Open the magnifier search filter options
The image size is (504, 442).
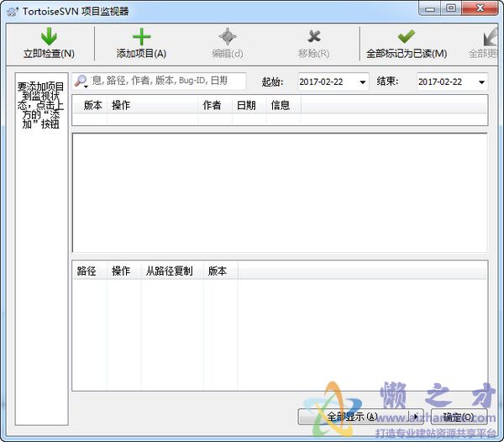coord(81,82)
